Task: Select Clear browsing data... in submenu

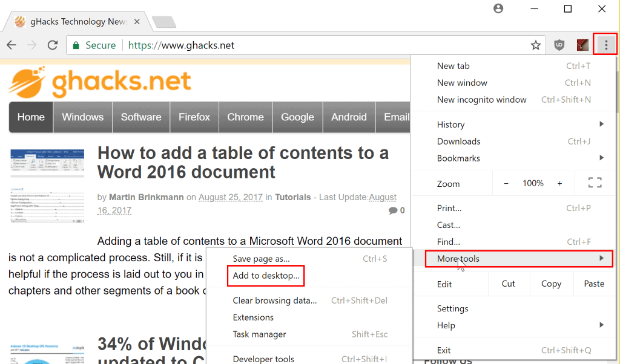Action: pyautogui.click(x=309, y=301)
